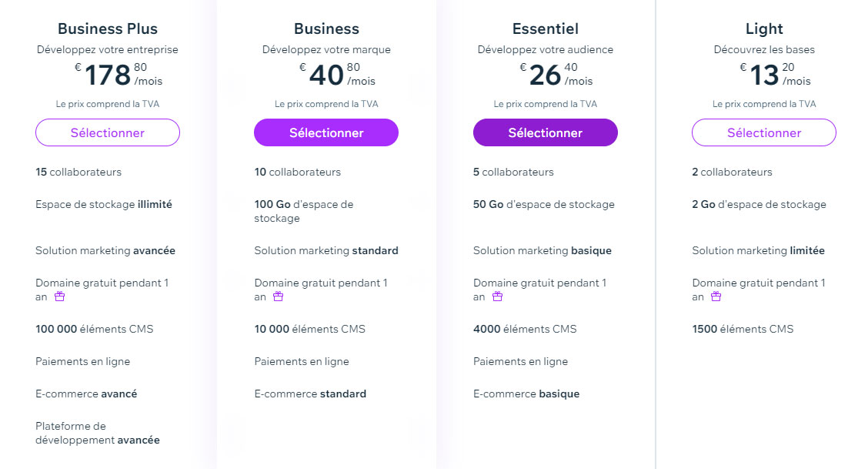Click the gift icon in Business plan
Image resolution: width=868 pixels, height=469 pixels.
(x=279, y=296)
